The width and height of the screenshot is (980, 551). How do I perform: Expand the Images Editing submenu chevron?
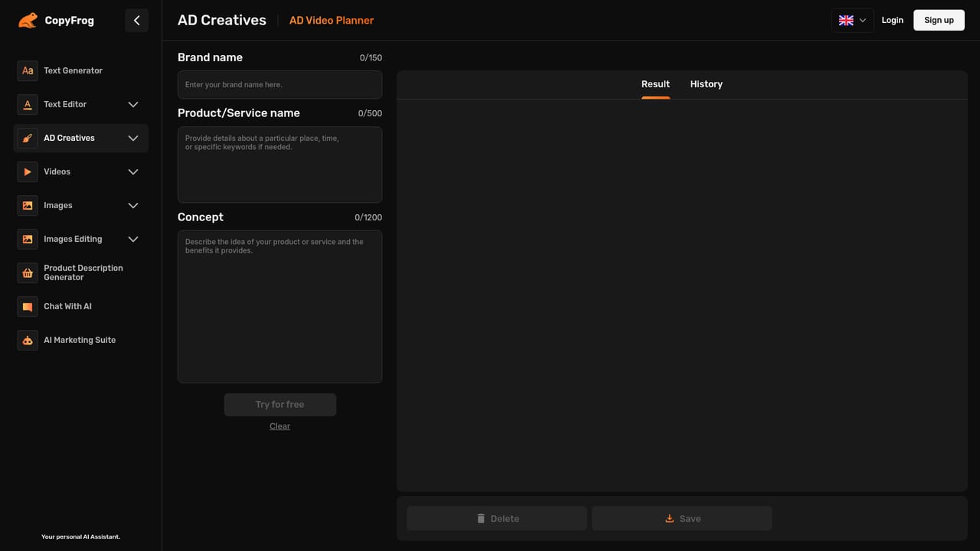pos(133,239)
